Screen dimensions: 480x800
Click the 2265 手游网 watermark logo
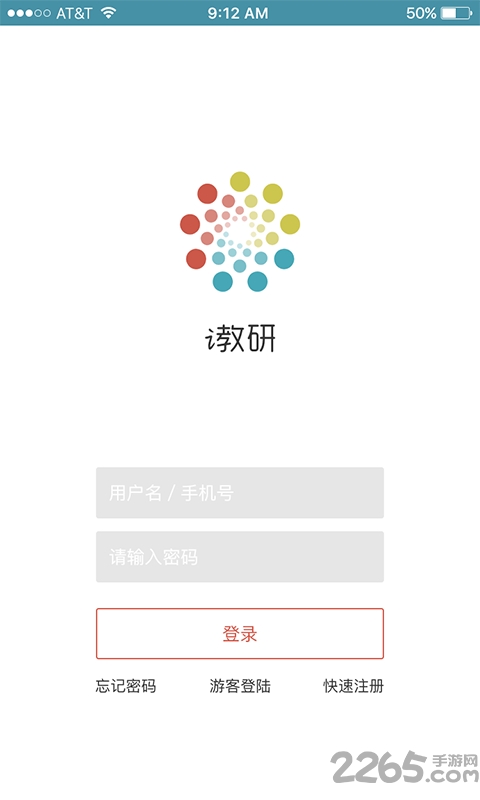(405, 766)
